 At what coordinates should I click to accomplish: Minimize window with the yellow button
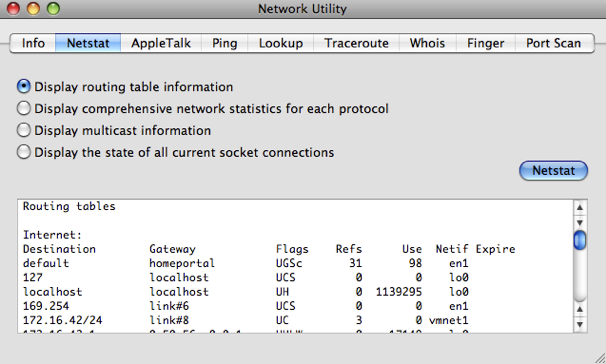(x=33, y=9)
